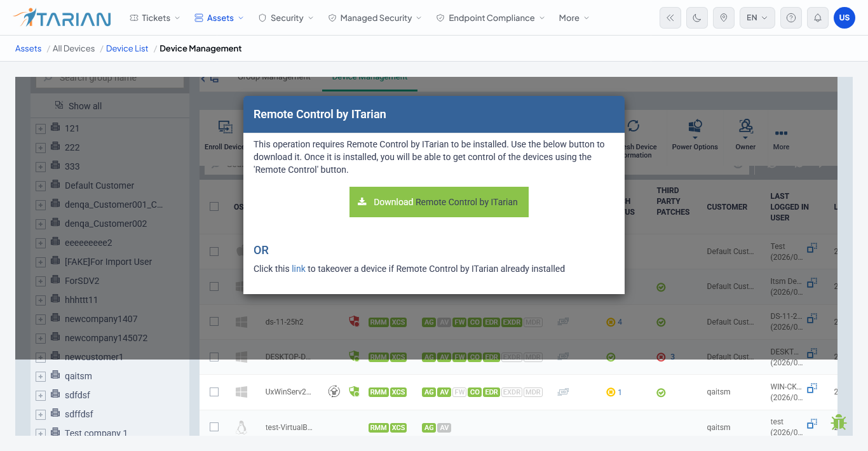Viewport: 868px width, 451px height.
Task: Expand the Default Customer group
Action: pos(41,186)
